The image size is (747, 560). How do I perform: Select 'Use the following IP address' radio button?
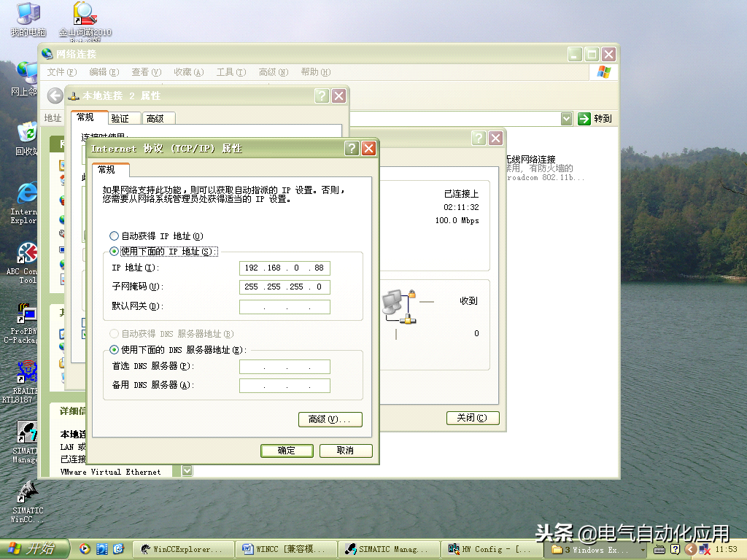pyautogui.click(x=114, y=251)
